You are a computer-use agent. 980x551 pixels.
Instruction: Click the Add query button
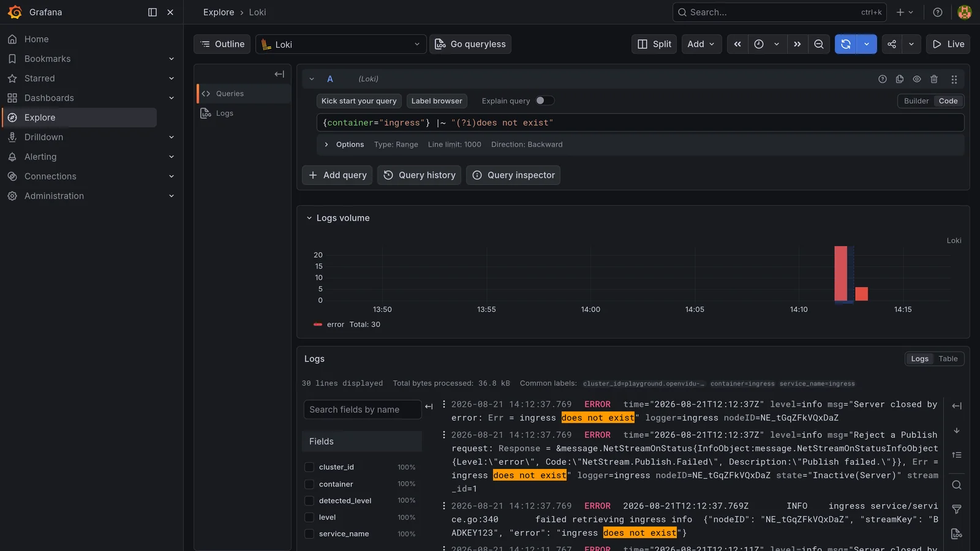coord(337,175)
